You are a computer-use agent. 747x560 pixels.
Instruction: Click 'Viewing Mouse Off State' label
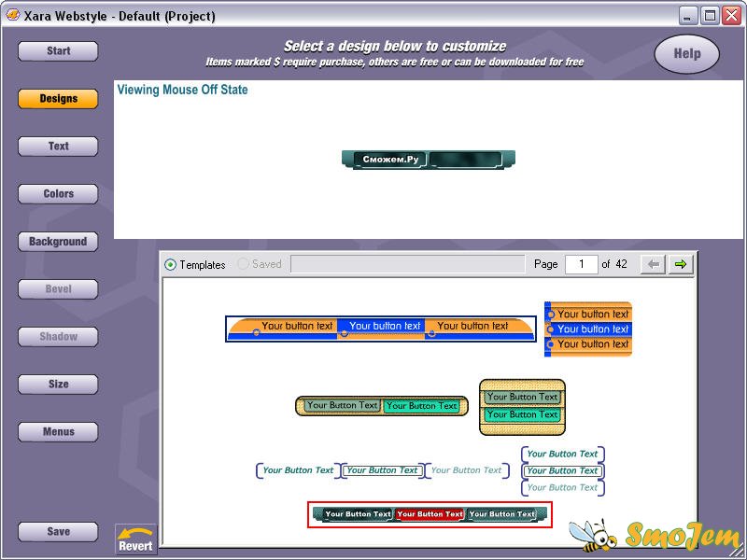[182, 90]
